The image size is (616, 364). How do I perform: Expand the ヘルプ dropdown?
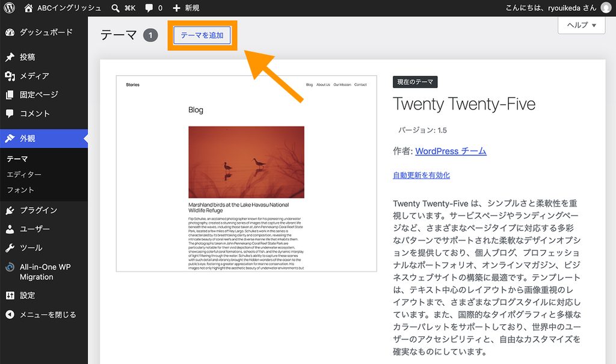click(582, 25)
